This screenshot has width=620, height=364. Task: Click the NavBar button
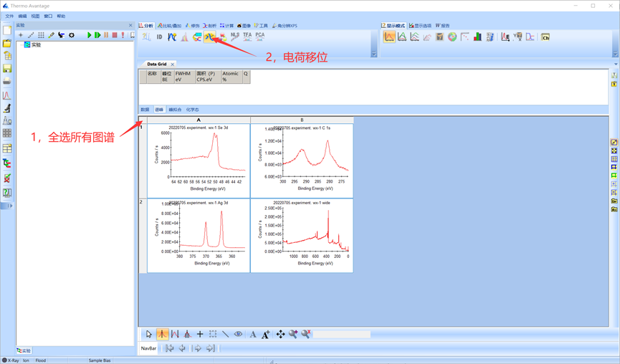[148, 348]
